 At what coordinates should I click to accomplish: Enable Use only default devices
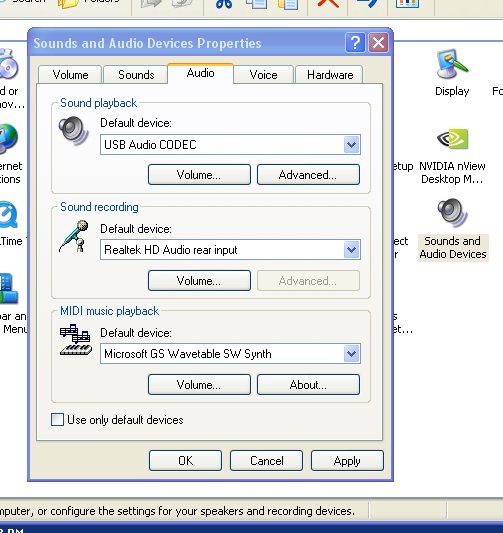click(x=57, y=419)
